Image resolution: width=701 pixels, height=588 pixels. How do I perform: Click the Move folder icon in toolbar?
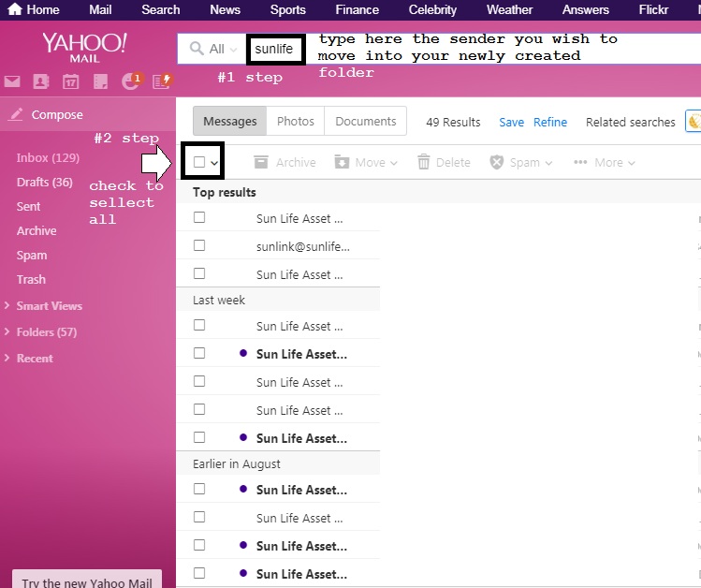(x=342, y=162)
